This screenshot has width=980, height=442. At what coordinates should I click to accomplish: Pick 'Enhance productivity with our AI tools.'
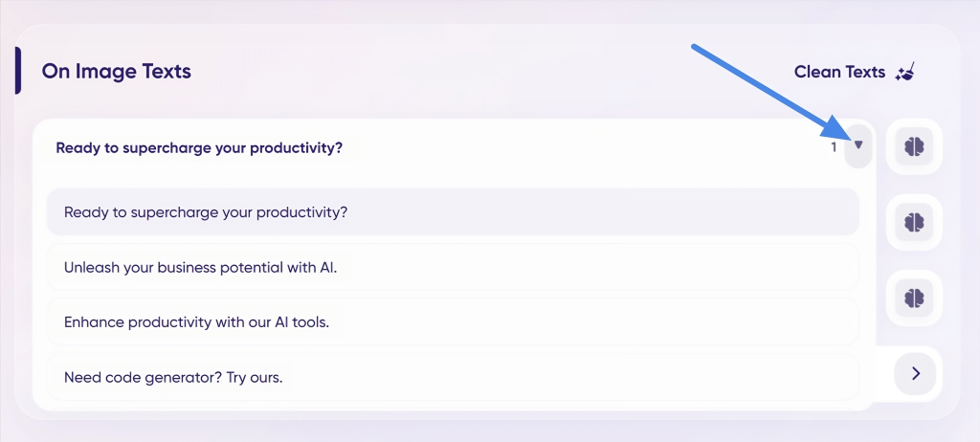pos(453,322)
